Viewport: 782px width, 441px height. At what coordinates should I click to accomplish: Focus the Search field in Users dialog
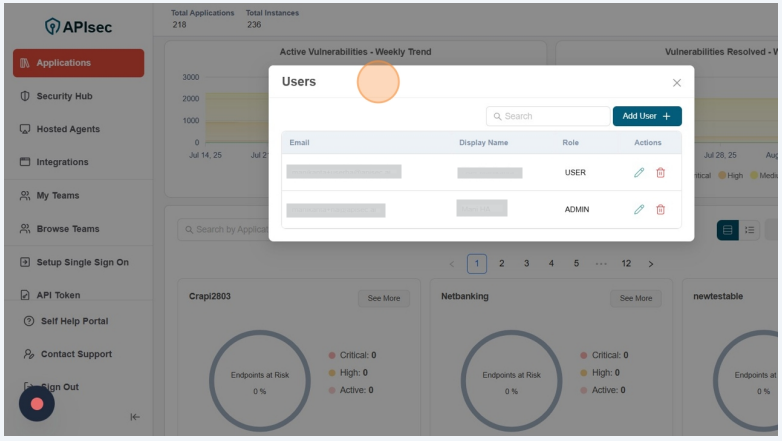[548, 116]
